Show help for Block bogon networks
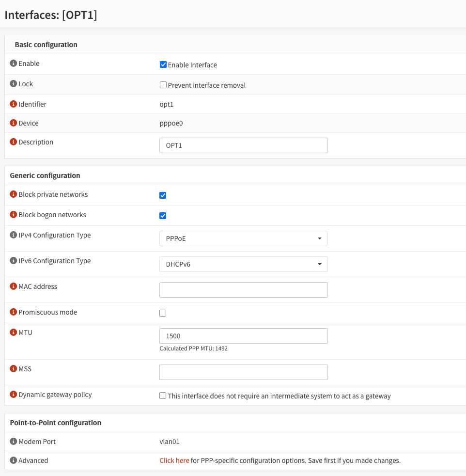Screen dimensions: 466x476 (14, 215)
